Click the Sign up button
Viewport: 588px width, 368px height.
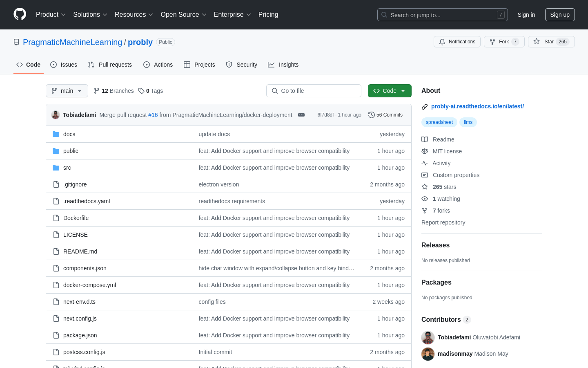click(560, 15)
